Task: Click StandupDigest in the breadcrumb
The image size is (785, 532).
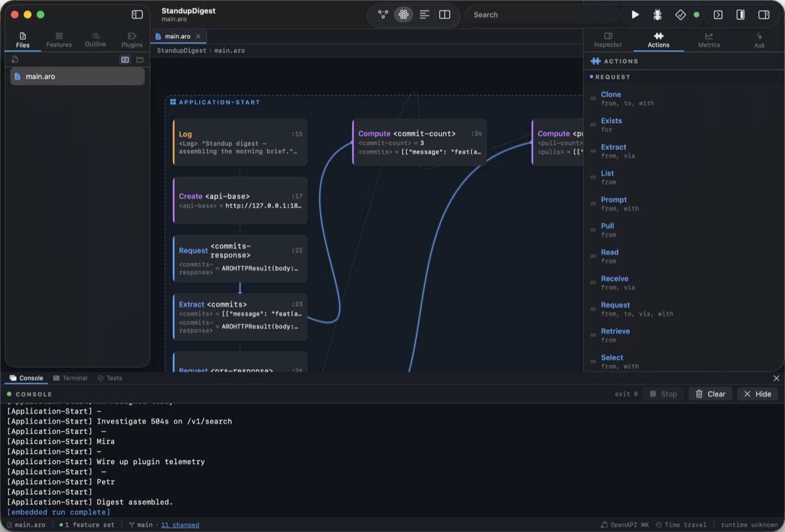Action: tap(181, 50)
